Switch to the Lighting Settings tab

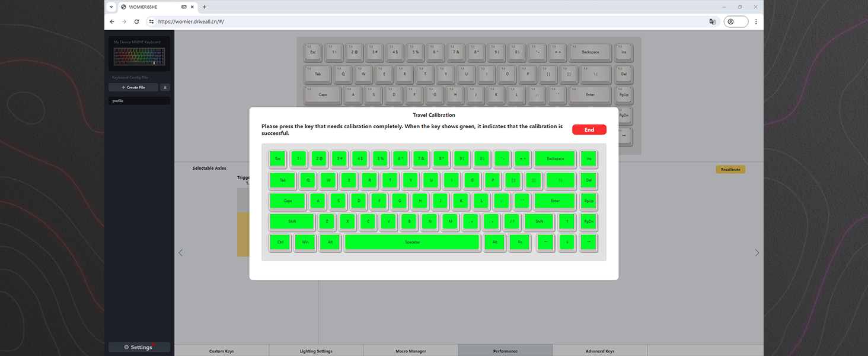click(x=316, y=351)
